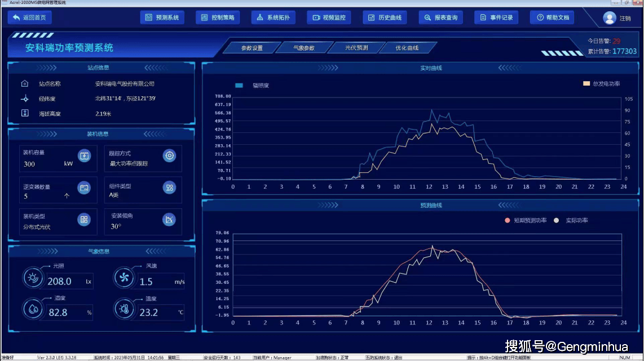The width and height of the screenshot is (644, 361).
Task: Click the version text Ver 2.3.0
Action: coord(57,358)
